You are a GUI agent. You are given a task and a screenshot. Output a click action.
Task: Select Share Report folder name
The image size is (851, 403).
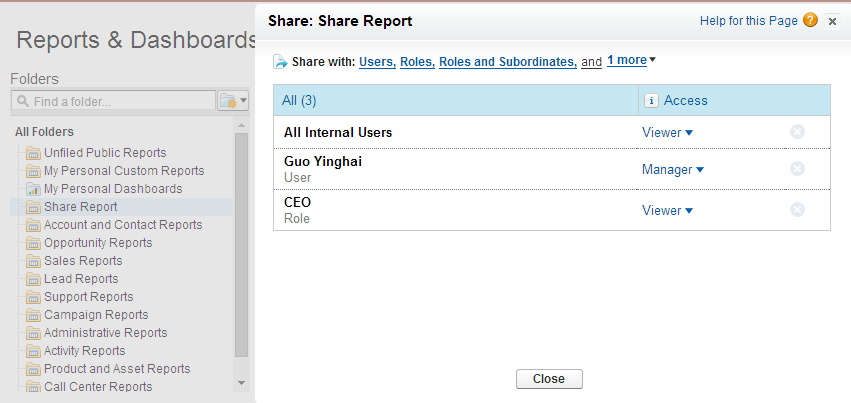(80, 207)
